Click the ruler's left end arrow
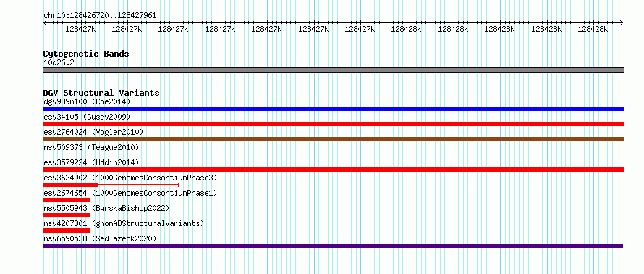 pyautogui.click(x=45, y=23)
